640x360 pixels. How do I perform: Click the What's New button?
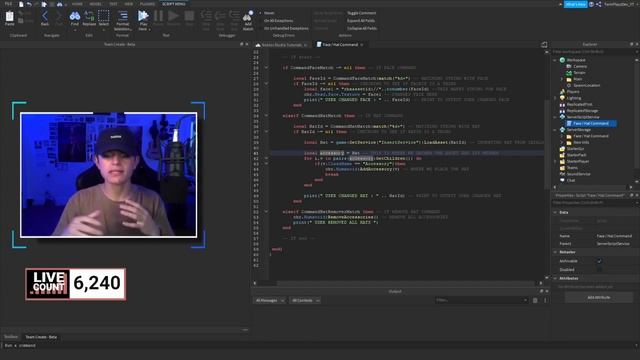[576, 4]
